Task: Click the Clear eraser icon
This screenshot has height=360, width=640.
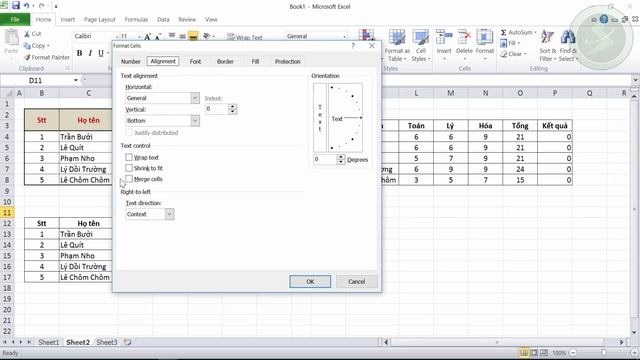Action: (x=504, y=54)
